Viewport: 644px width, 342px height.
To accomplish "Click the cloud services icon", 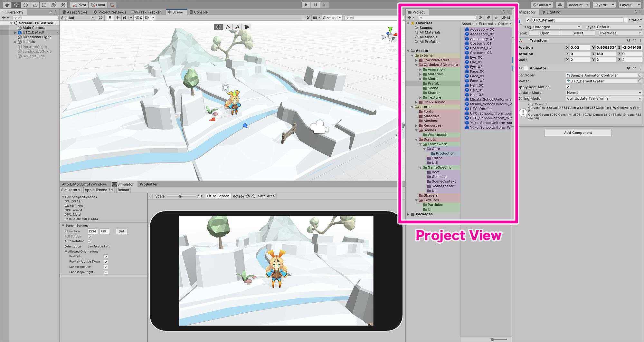I will point(560,5).
